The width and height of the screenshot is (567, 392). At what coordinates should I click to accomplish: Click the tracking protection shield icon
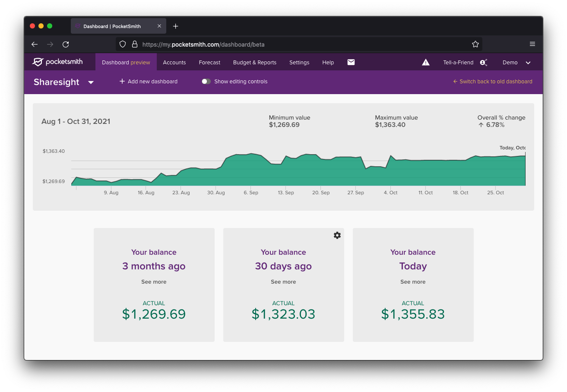pyautogui.click(x=122, y=44)
